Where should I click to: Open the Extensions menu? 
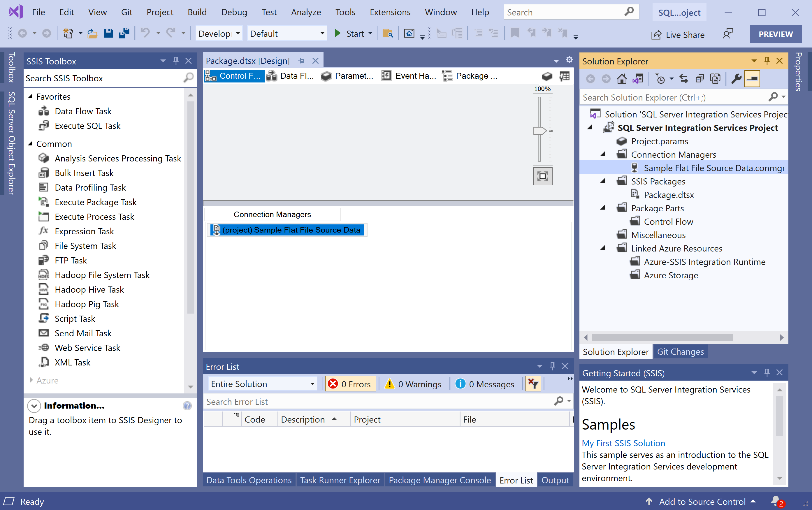point(390,13)
